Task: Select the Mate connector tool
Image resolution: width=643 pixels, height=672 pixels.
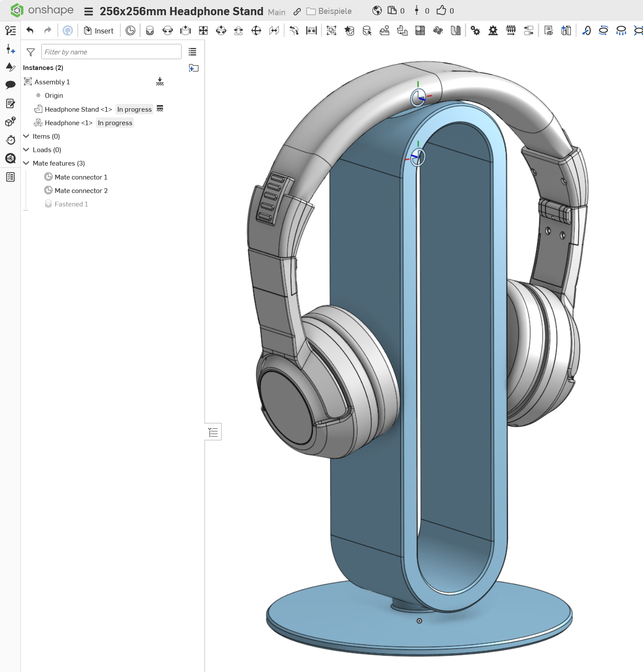Action: 130,30
